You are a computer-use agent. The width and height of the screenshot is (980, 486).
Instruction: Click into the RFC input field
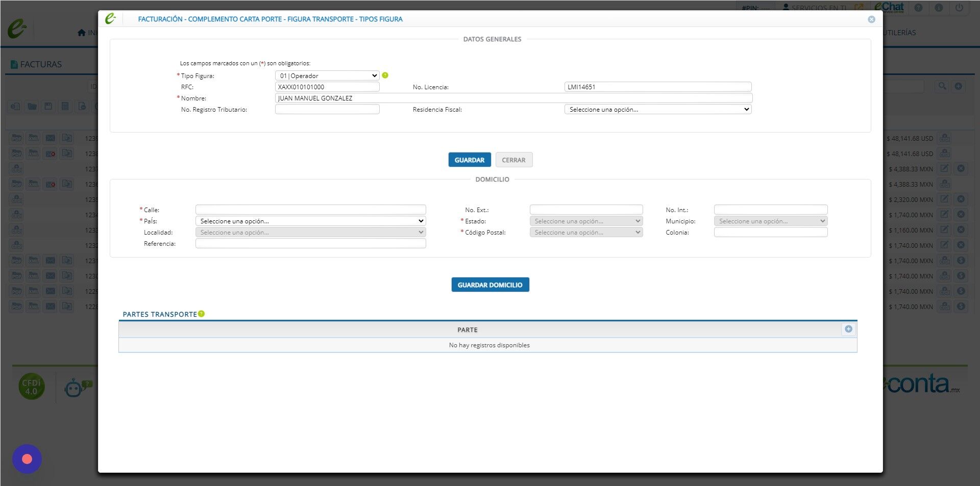[327, 87]
